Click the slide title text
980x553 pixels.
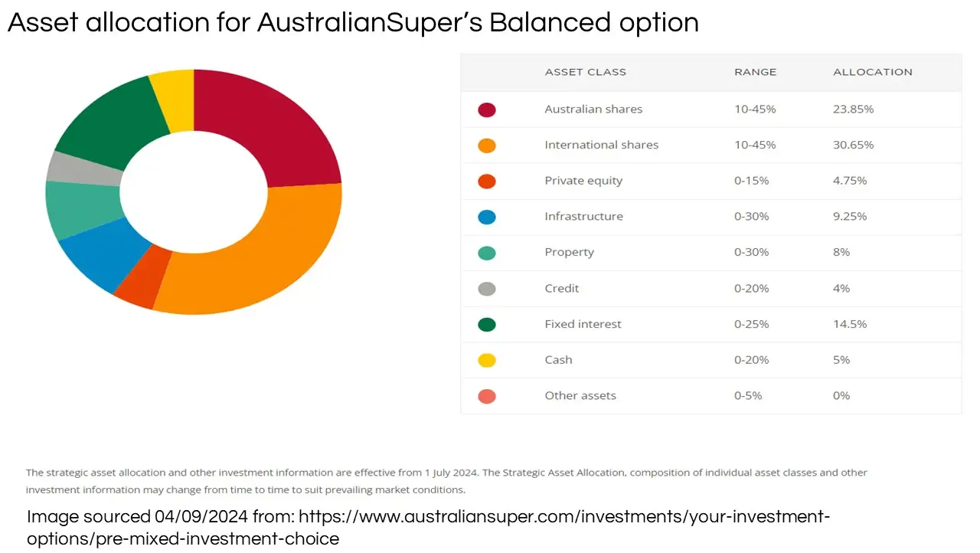353,23
